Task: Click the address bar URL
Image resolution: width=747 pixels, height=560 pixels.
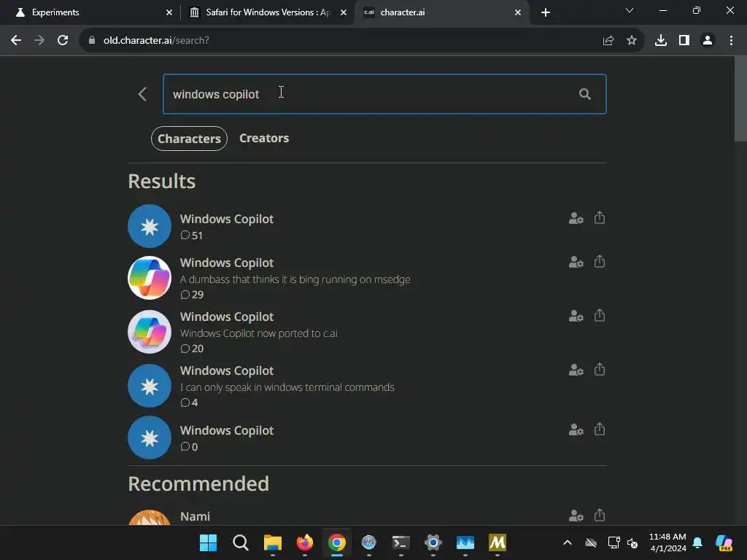Action: 156,41
